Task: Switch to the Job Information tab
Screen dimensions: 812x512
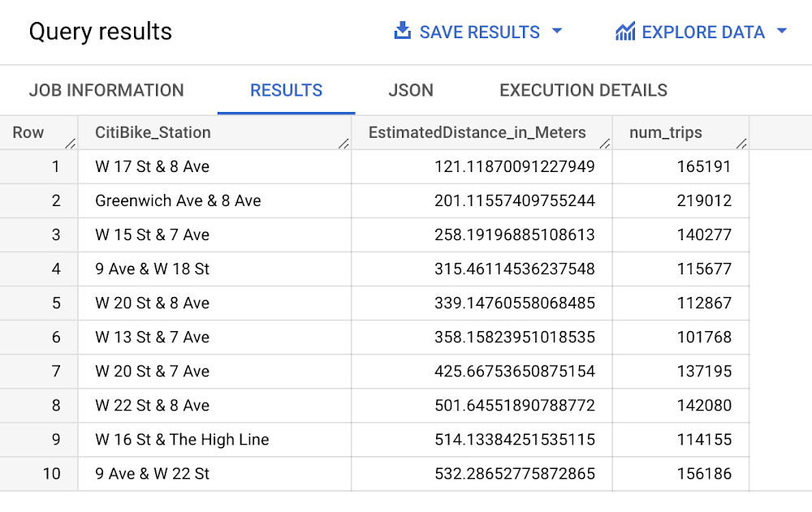Action: click(x=106, y=90)
